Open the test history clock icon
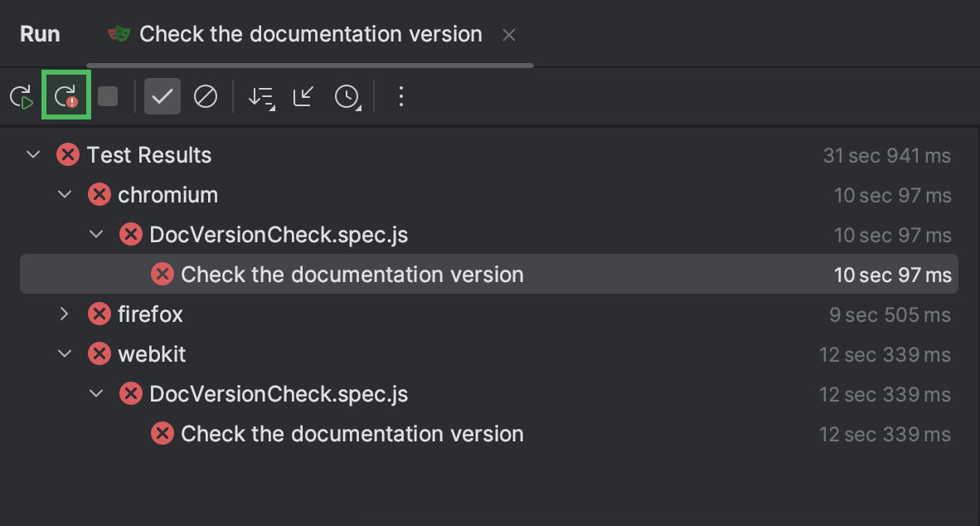This screenshot has width=980, height=526. coord(347,95)
